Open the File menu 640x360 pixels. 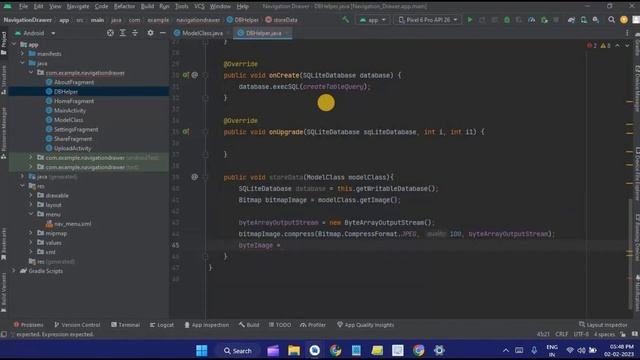coord(23,6)
